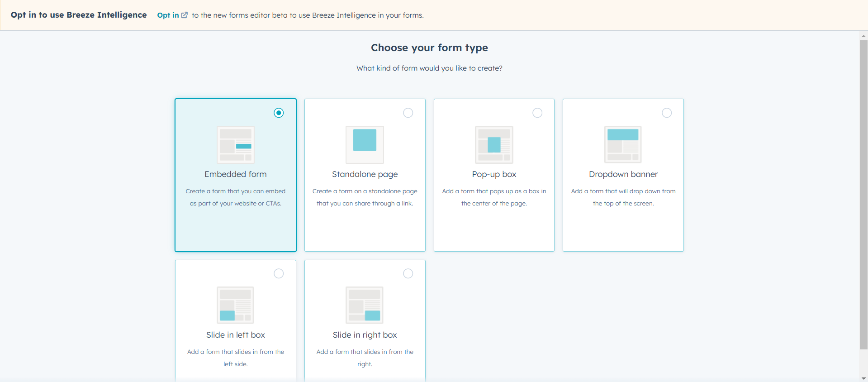Click 'Add a form that pops up' description
The height and width of the screenshot is (382, 868).
494,197
